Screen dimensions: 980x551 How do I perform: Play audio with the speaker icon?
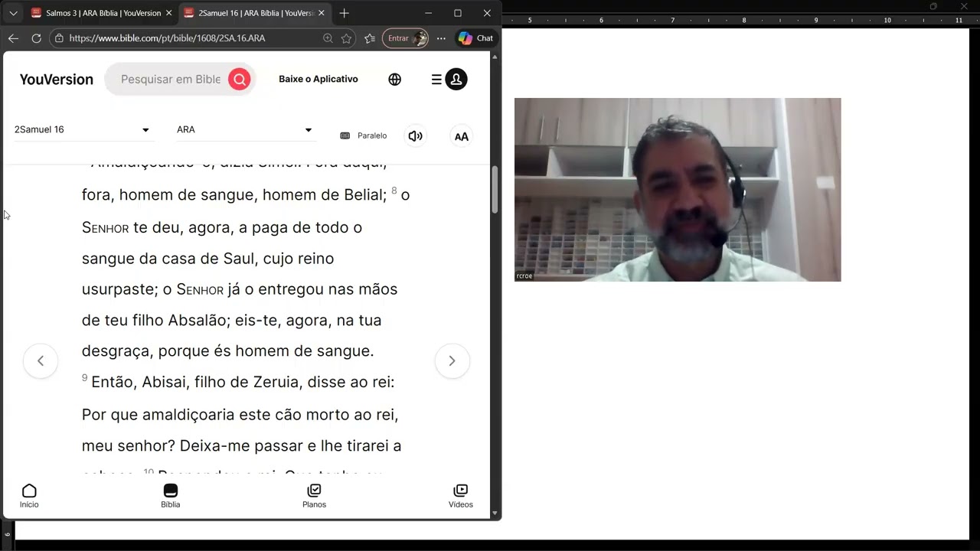(x=416, y=136)
